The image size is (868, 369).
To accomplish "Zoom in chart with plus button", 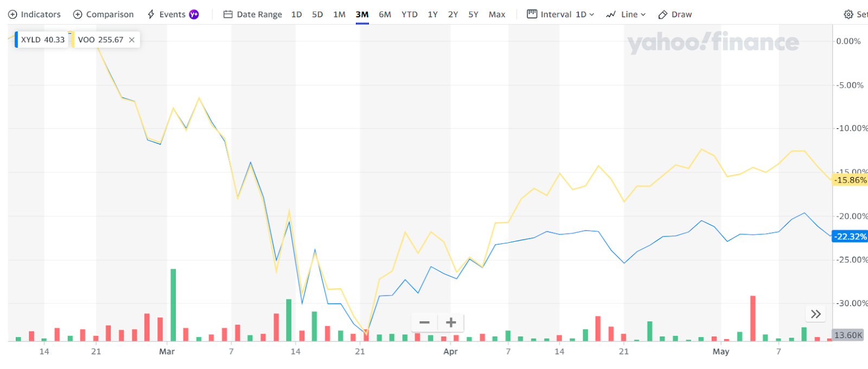I will tap(451, 322).
